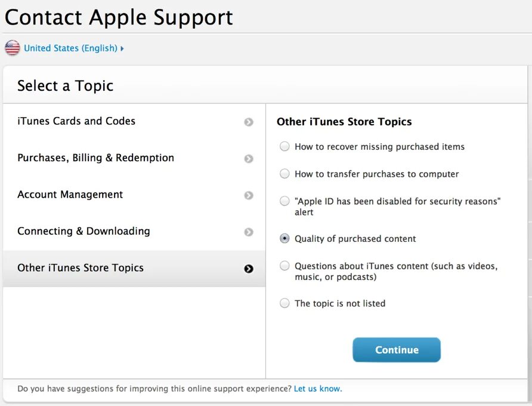
Task: Select How to recover missing purchased items
Action: [284, 146]
